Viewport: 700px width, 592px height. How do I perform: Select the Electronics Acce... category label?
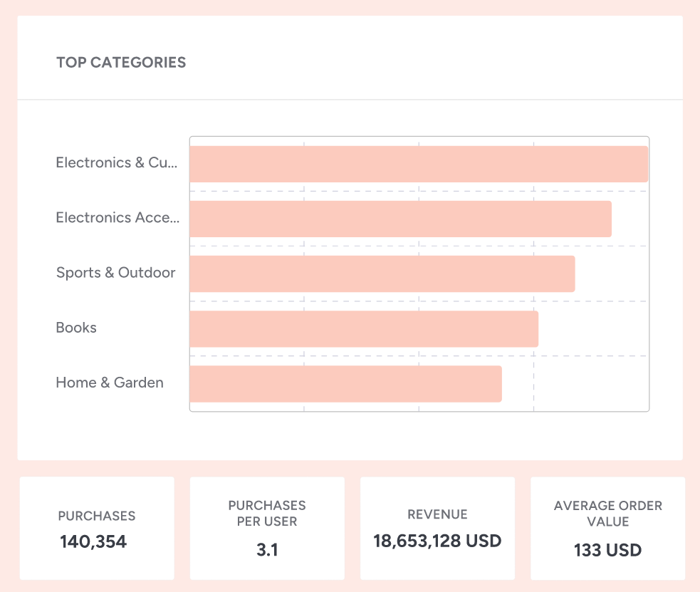point(117,217)
